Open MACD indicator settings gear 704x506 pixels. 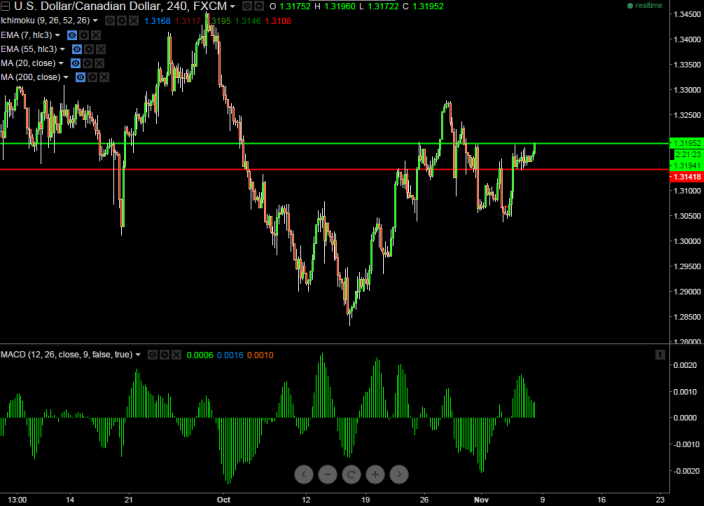click(x=165, y=355)
